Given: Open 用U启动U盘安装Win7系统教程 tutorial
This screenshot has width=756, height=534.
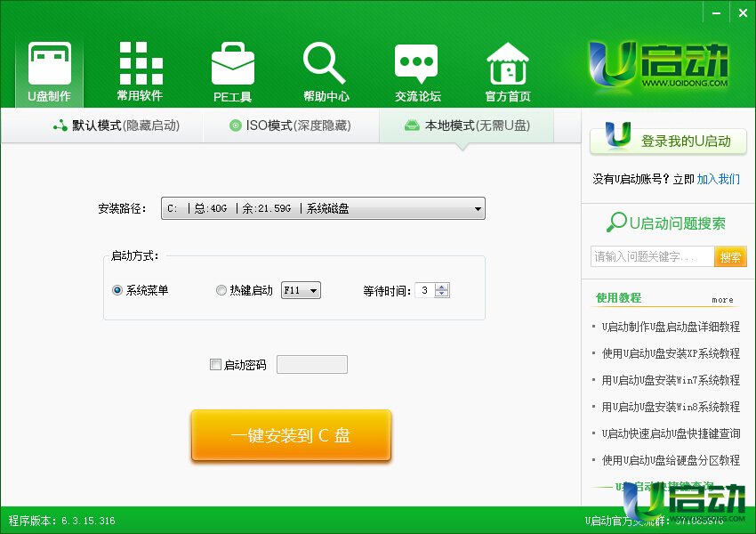Looking at the screenshot, I should coord(671,380).
